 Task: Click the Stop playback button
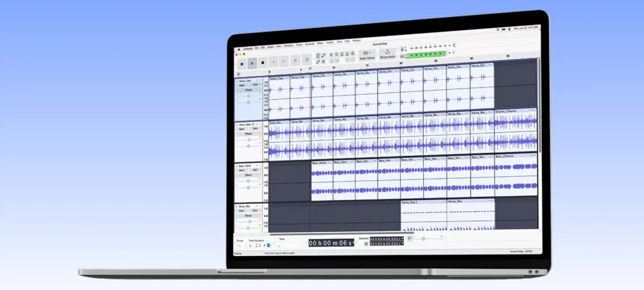[263, 62]
